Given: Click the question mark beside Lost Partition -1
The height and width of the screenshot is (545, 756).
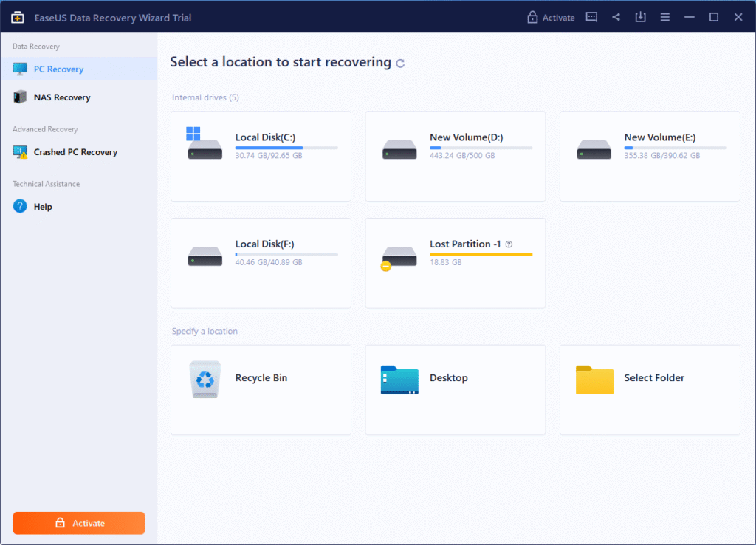Looking at the screenshot, I should coord(508,243).
